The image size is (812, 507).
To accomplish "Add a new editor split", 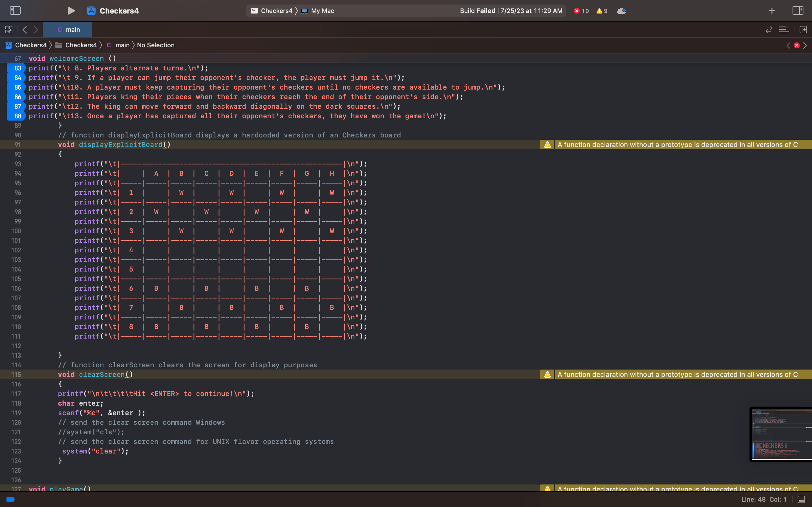I will [x=803, y=30].
